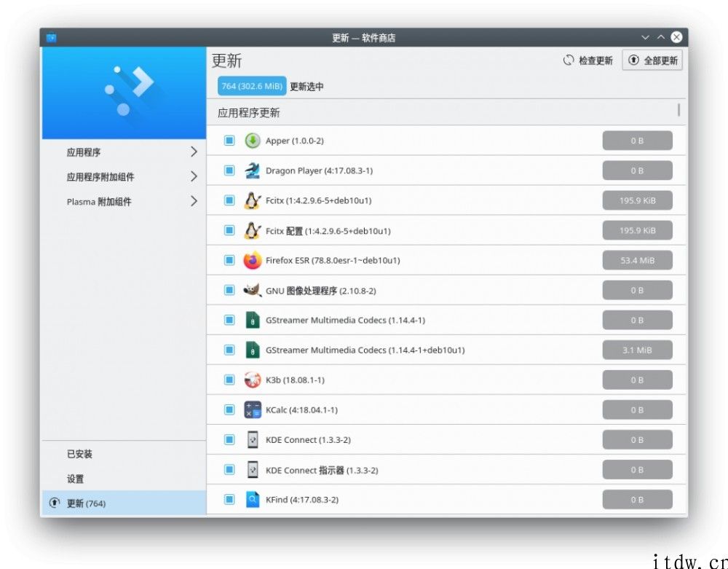The image size is (728, 569).
Task: Click the 53.4 MiB button for Firefox ESR
Action: (x=637, y=260)
